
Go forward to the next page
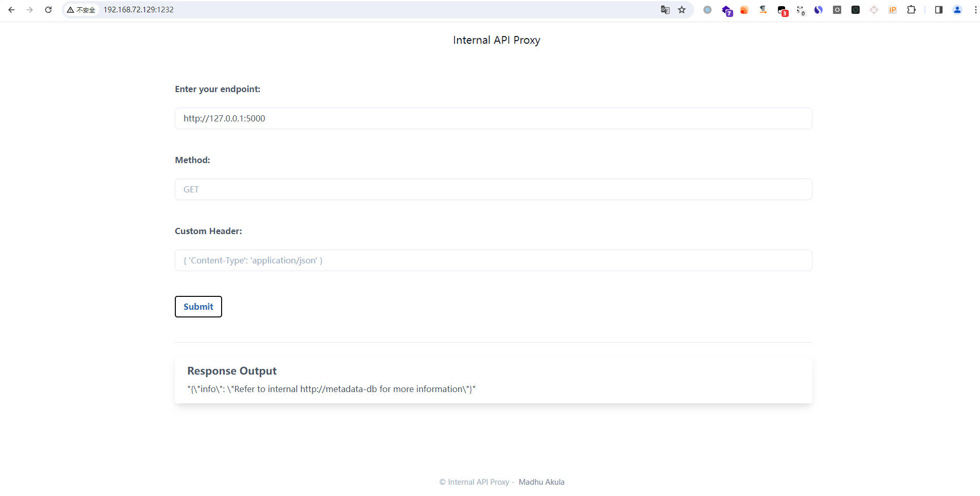tap(30, 10)
